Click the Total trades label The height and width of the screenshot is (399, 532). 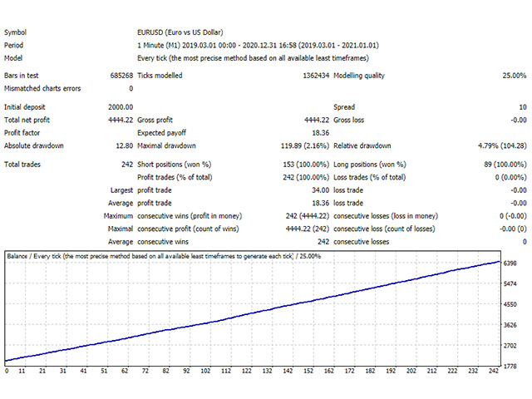[x=22, y=165]
